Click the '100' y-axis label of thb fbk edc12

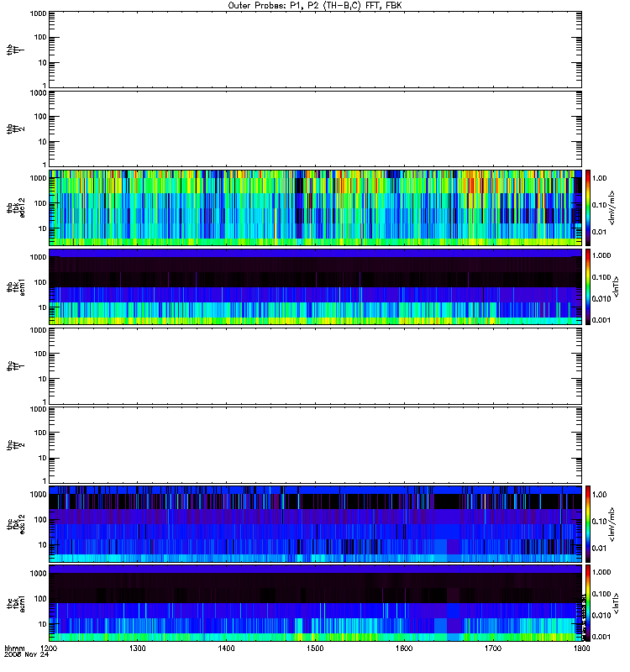pos(40,203)
